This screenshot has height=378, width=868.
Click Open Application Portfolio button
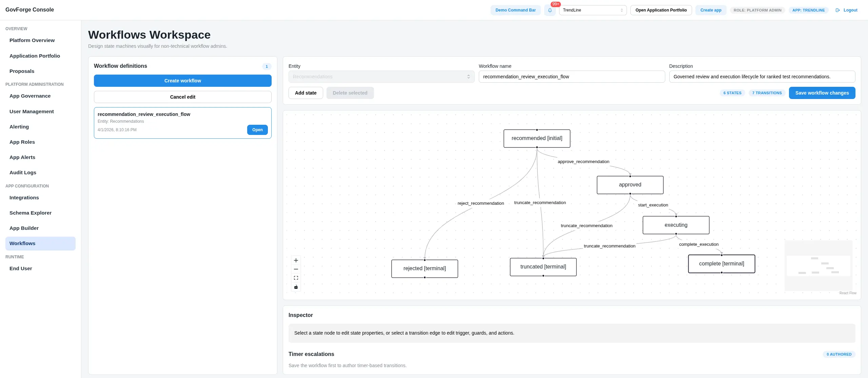(661, 10)
